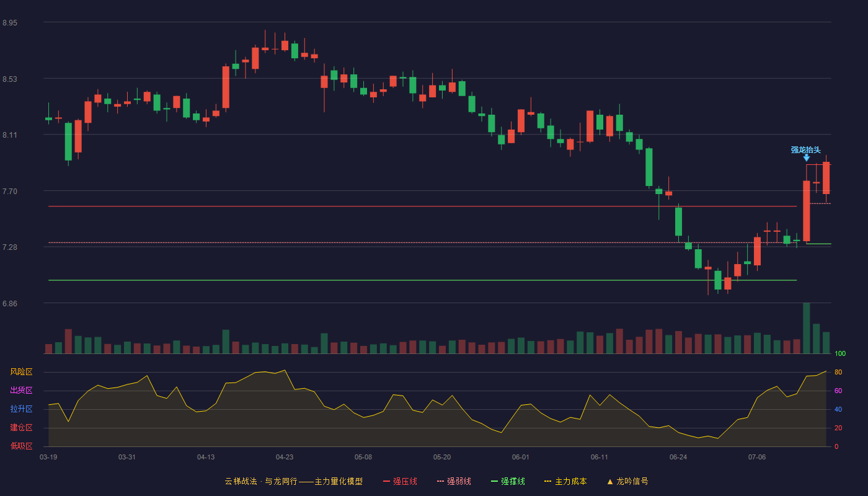868x496 pixels.
Task: Click the 8.95 price axis label
Action: point(10,23)
